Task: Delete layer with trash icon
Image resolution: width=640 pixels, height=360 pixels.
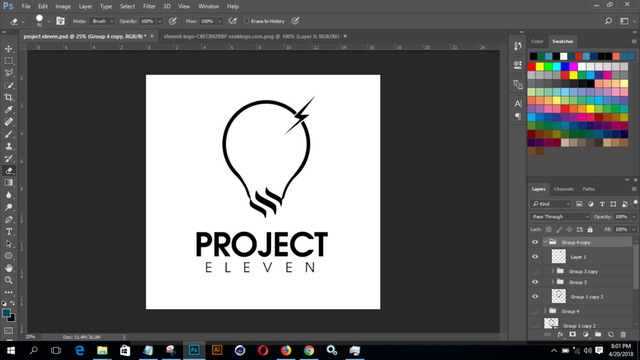Action: (623, 335)
